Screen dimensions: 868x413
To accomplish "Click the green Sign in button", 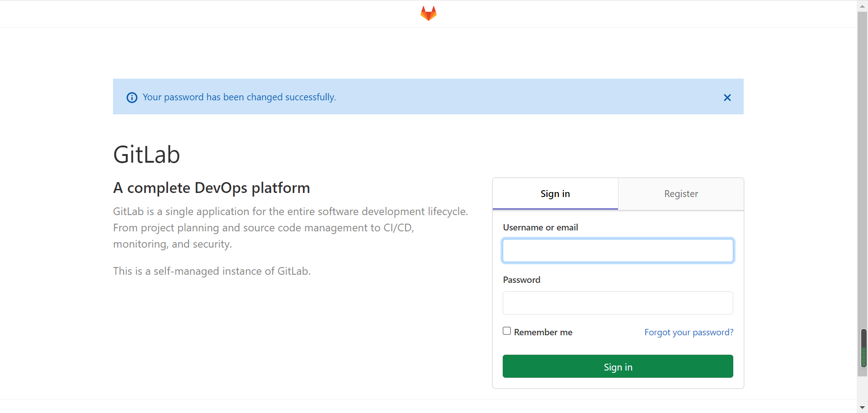I will click(618, 366).
